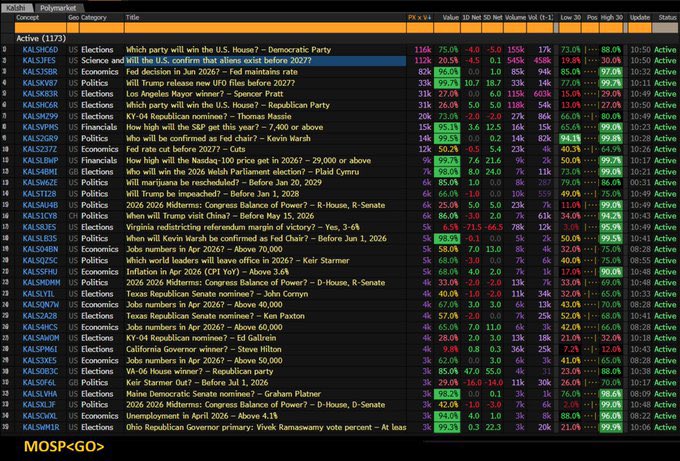The height and width of the screenshot is (461, 680).
Task: Open ticker KALSLBWP
Action: coord(40,160)
